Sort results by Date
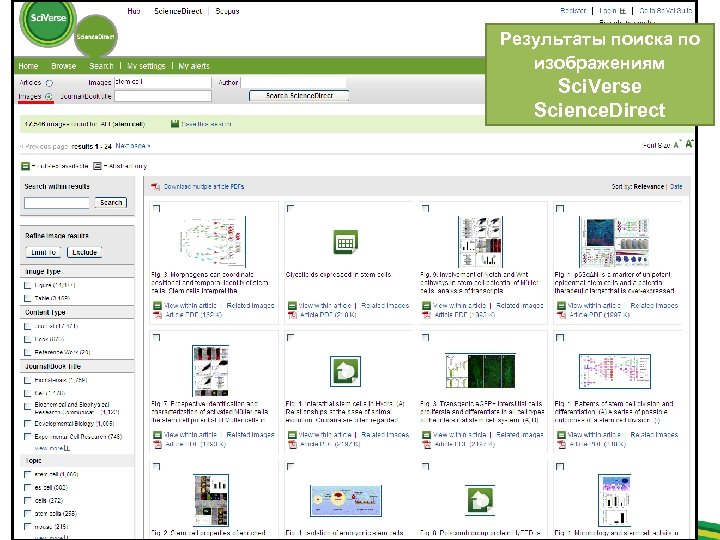 coord(676,186)
